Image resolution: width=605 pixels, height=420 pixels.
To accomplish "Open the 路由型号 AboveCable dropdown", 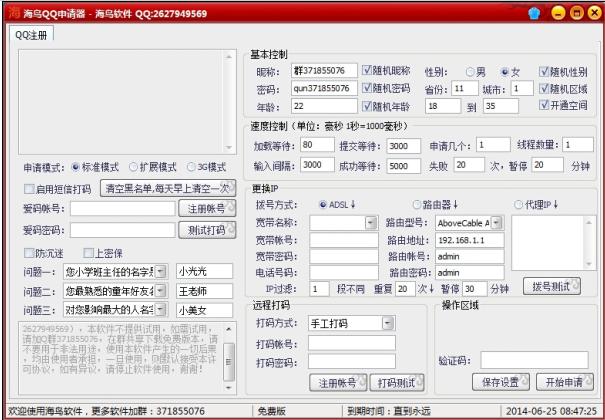I will click(497, 223).
